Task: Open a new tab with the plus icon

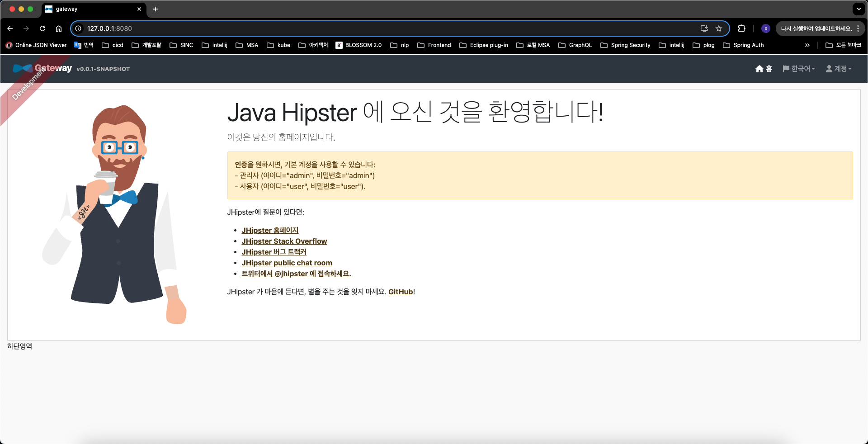Action: pyautogui.click(x=156, y=9)
